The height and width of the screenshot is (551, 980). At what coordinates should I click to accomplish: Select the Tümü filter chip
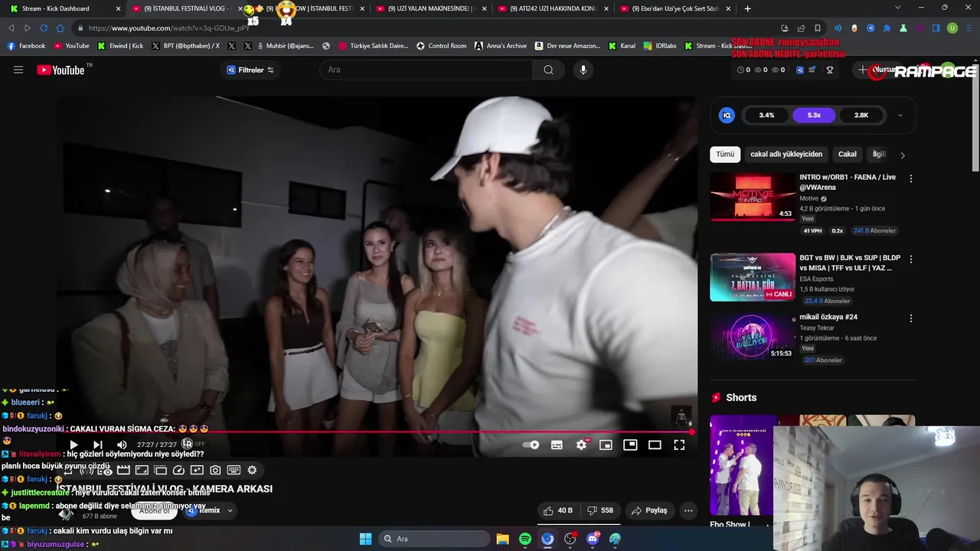point(725,154)
